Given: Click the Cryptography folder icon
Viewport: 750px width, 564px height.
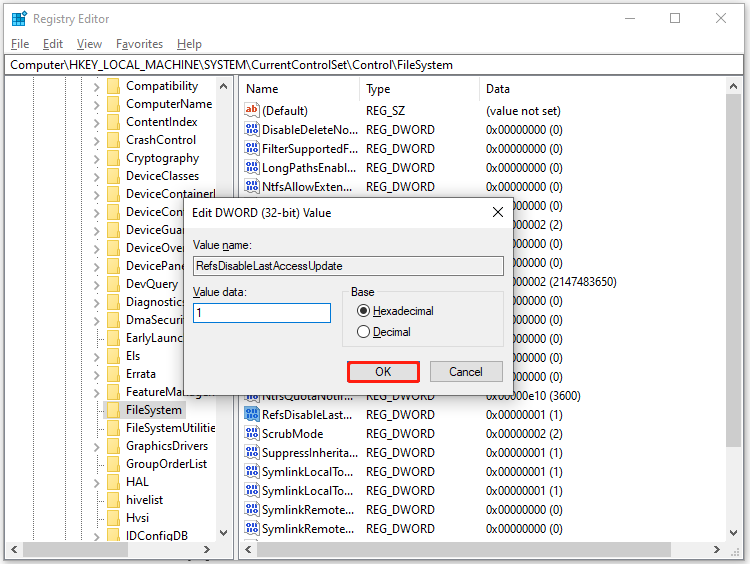Looking at the screenshot, I should tap(113, 158).
